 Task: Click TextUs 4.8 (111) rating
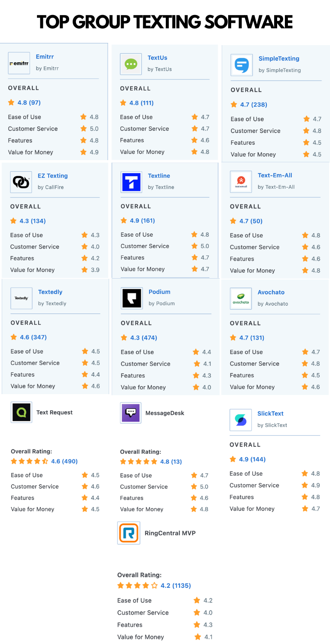tap(141, 103)
